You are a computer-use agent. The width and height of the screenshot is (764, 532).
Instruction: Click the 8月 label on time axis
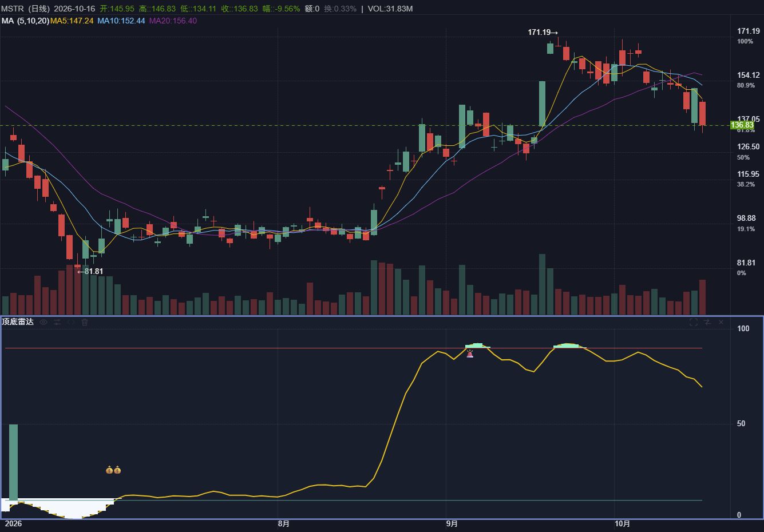[x=283, y=523]
